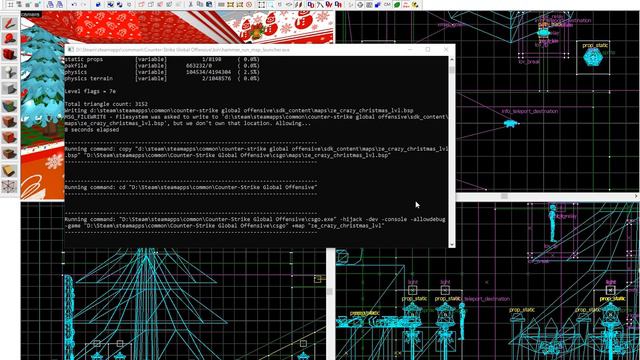Image resolution: width=640 pixels, height=360 pixels.
Task: Click the Paste toolbar icon
Action: pyautogui.click(x=209, y=5)
